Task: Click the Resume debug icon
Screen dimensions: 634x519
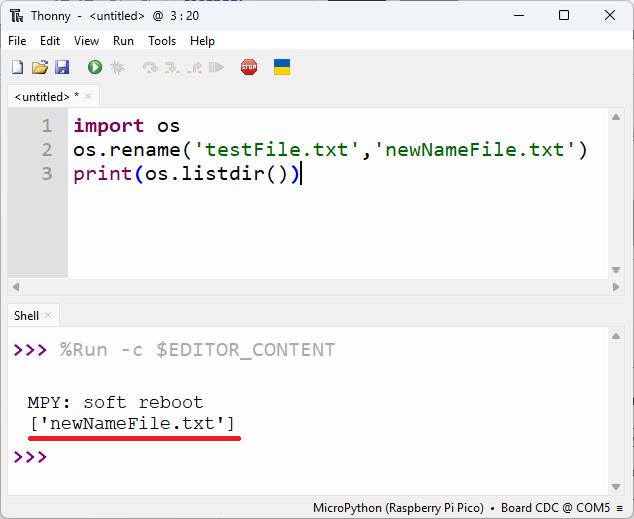Action: point(216,67)
